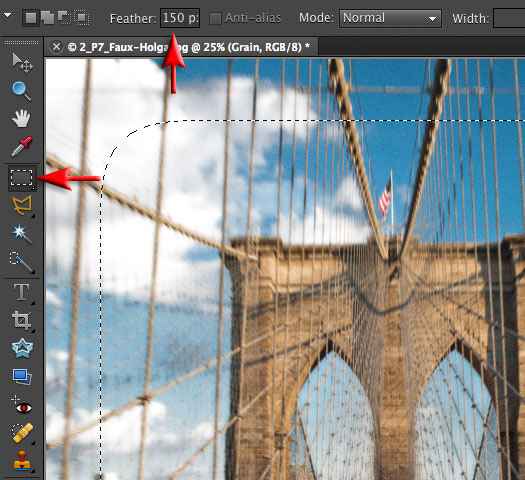Choose Add to Selection mode icon
Image resolution: width=525 pixels, height=480 pixels.
48,18
